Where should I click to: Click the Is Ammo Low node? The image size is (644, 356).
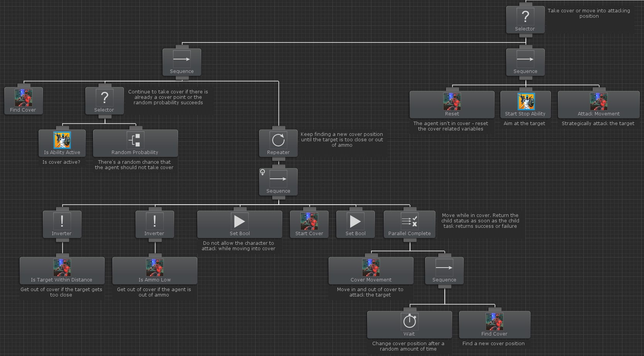(x=154, y=271)
